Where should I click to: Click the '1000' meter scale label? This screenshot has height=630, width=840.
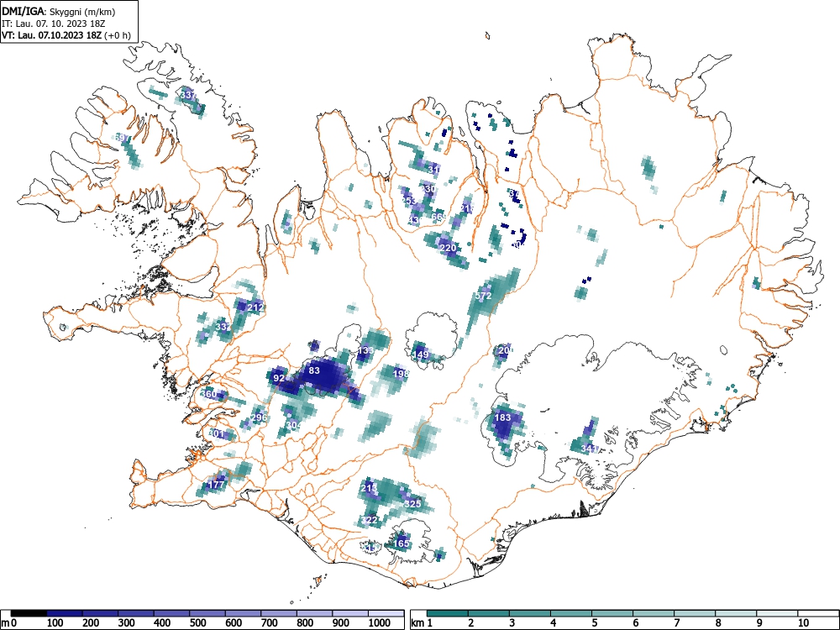380,623
